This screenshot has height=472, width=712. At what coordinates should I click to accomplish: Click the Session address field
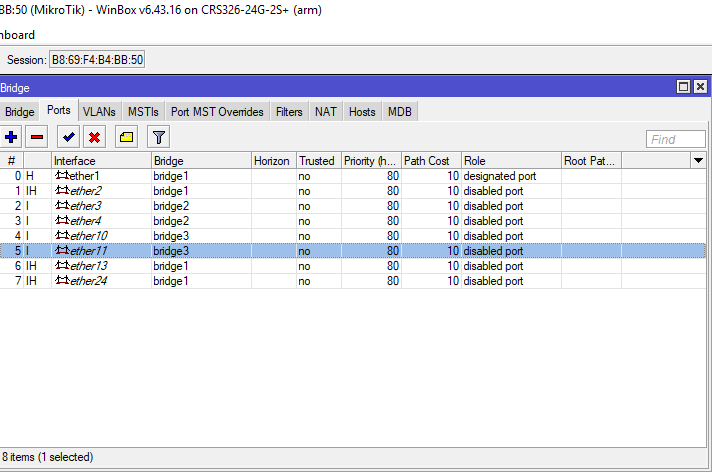pyautogui.click(x=97, y=60)
